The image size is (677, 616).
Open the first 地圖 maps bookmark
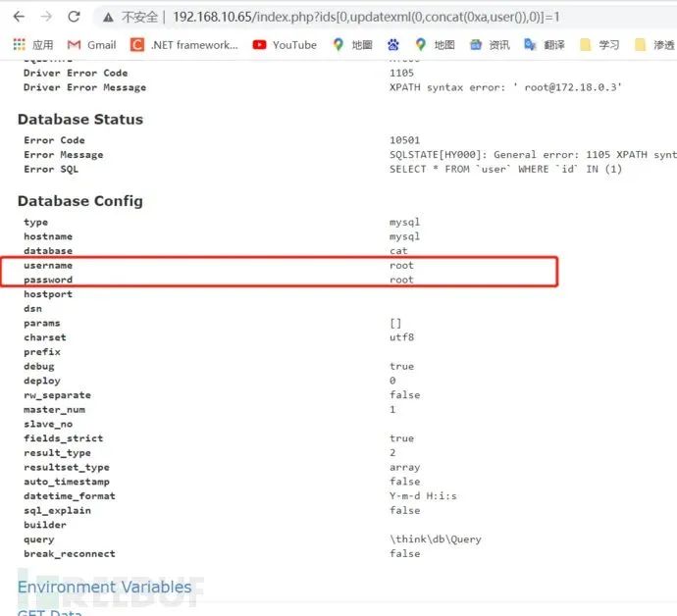[352, 45]
